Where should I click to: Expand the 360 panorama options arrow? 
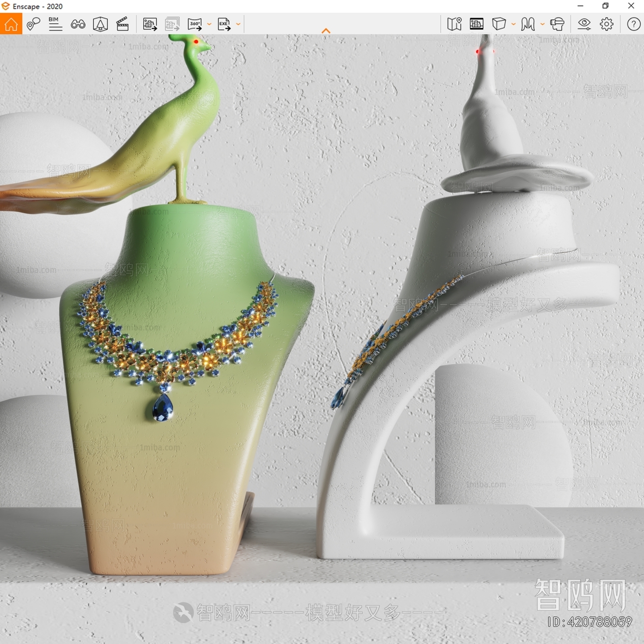(209, 24)
